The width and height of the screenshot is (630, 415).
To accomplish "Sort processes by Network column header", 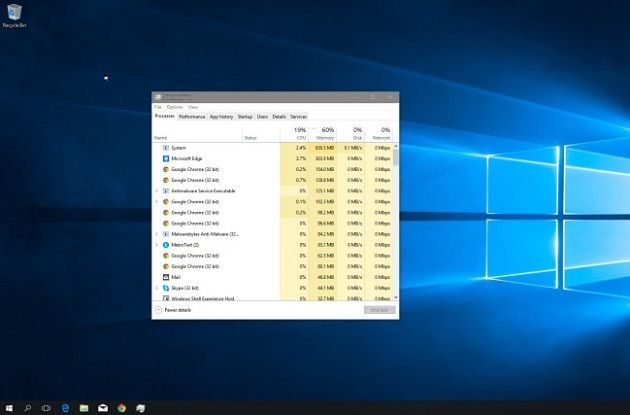I will [378, 134].
